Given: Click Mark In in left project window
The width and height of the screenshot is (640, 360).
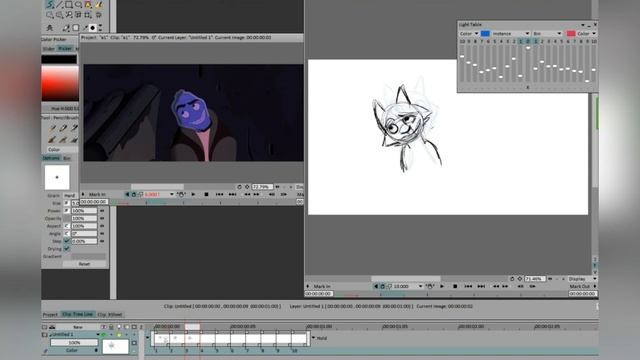Looking at the screenshot, I should click(97, 194).
